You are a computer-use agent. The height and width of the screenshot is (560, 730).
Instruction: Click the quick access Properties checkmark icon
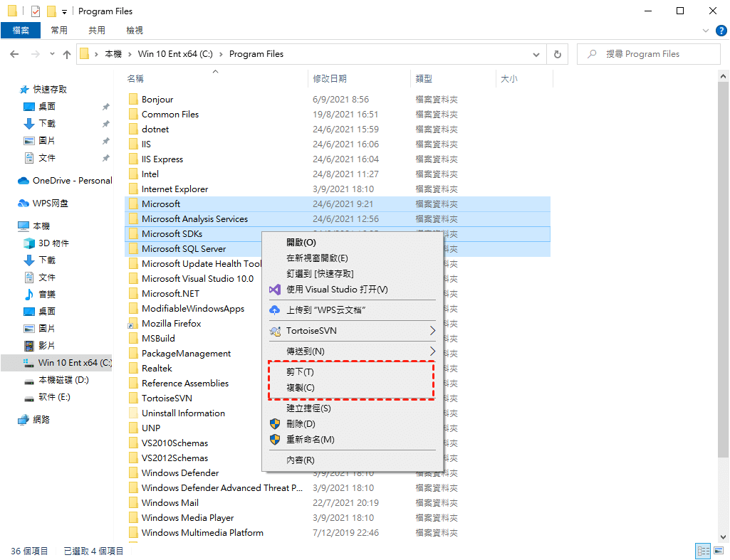(36, 11)
